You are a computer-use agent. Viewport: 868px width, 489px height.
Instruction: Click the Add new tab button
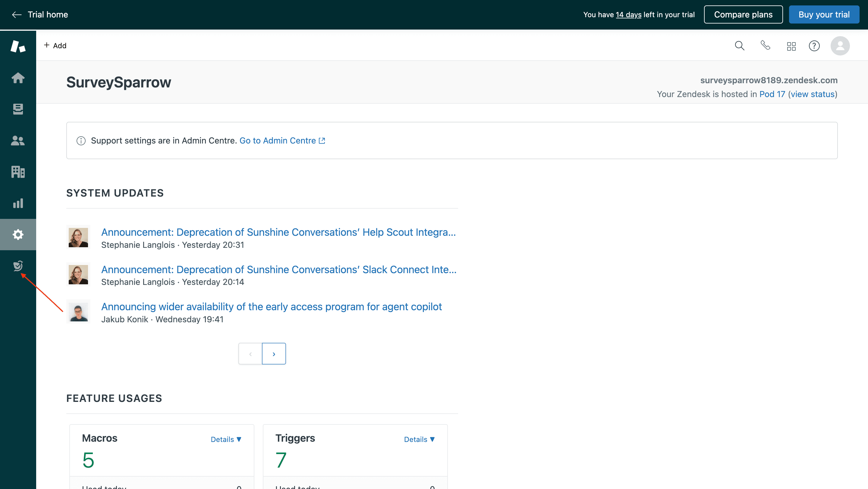point(55,46)
